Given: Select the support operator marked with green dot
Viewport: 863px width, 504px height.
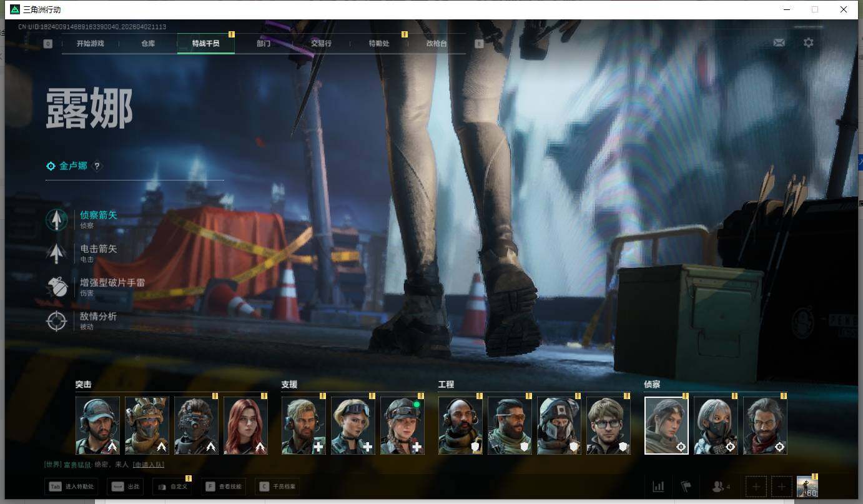Looking at the screenshot, I should [x=402, y=425].
